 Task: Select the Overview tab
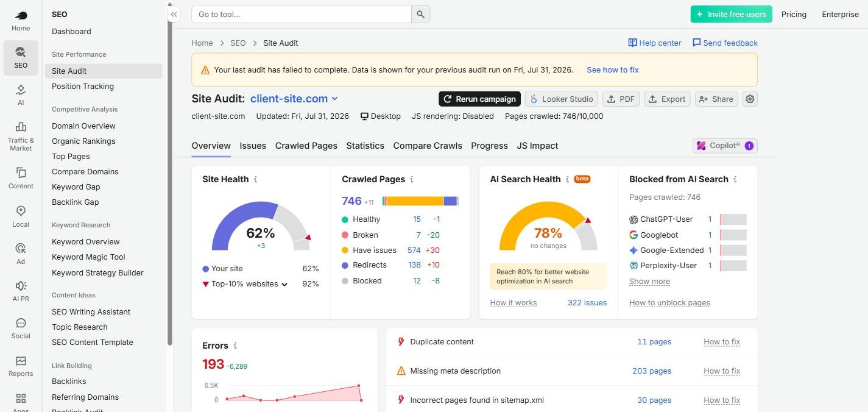pos(211,146)
